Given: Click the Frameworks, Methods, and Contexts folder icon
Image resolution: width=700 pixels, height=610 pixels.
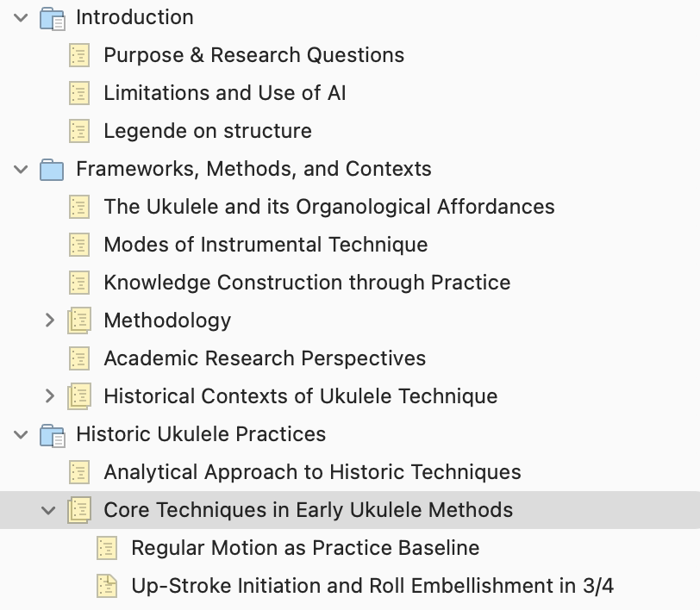Looking at the screenshot, I should (53, 169).
